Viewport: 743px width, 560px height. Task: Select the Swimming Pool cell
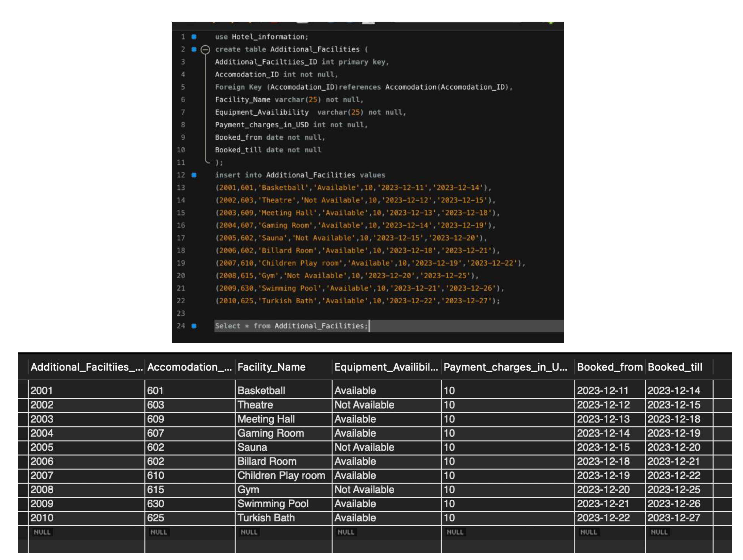pyautogui.click(x=273, y=504)
